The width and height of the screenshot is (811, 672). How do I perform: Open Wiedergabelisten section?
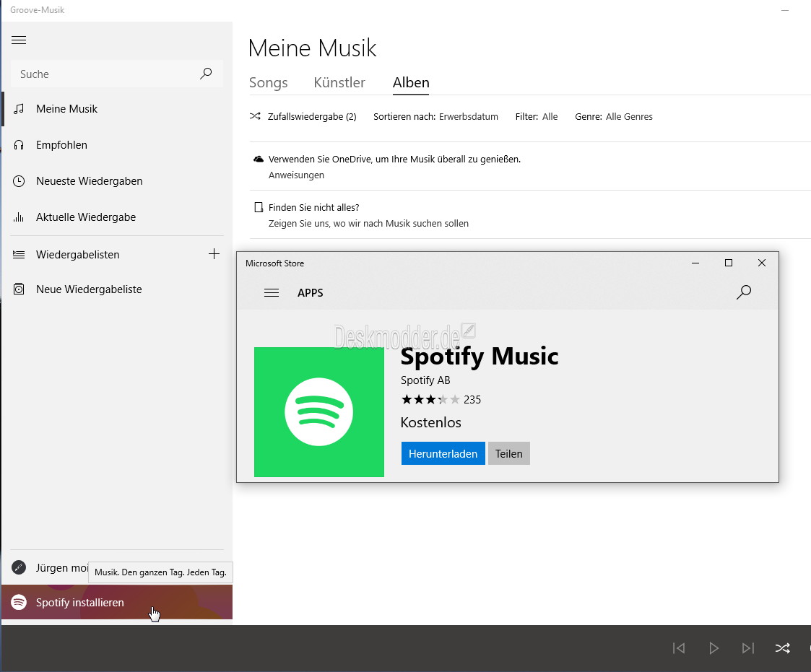click(x=103, y=254)
